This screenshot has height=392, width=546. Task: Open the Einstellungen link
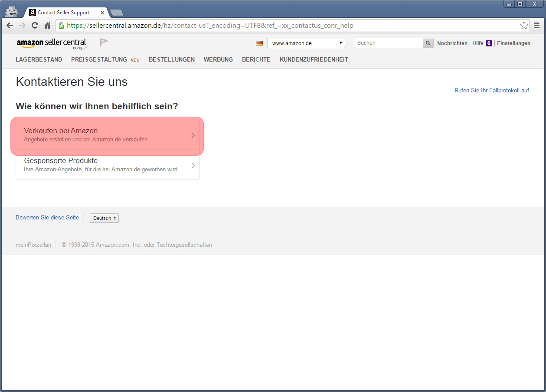click(513, 43)
